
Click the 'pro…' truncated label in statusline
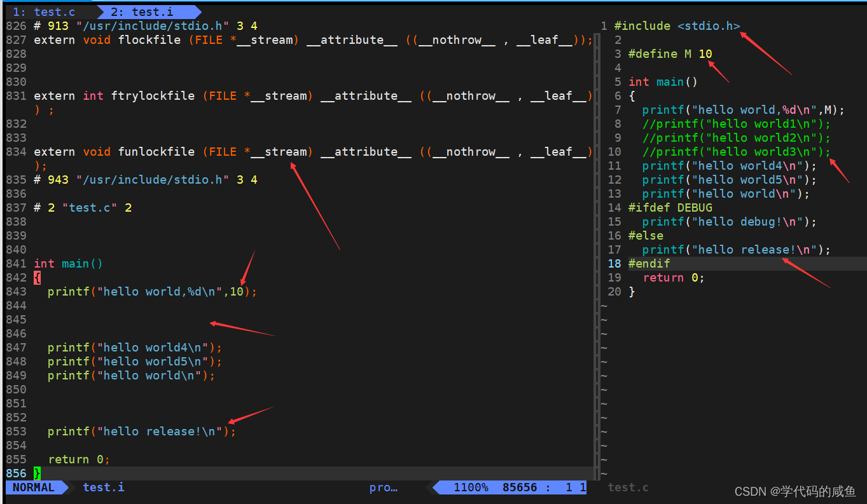point(384,487)
